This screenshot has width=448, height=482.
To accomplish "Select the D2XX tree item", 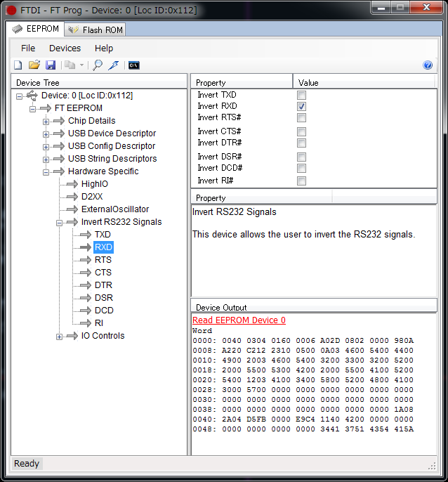I will pos(92,197).
